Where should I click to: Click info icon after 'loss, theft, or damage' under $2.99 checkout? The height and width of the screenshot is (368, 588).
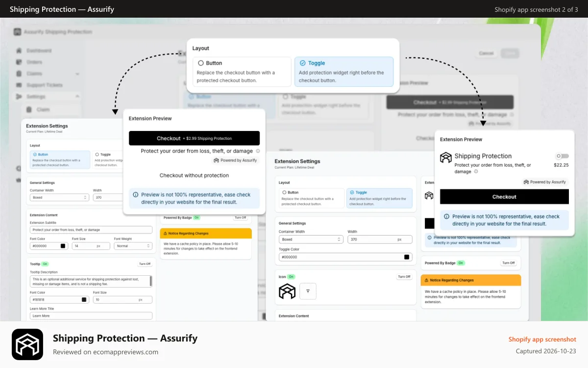[x=258, y=151]
